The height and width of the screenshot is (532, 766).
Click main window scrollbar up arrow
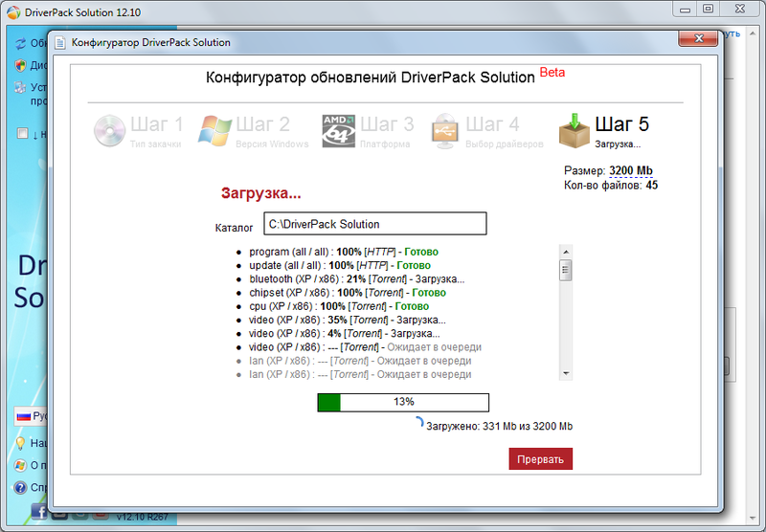(753, 33)
